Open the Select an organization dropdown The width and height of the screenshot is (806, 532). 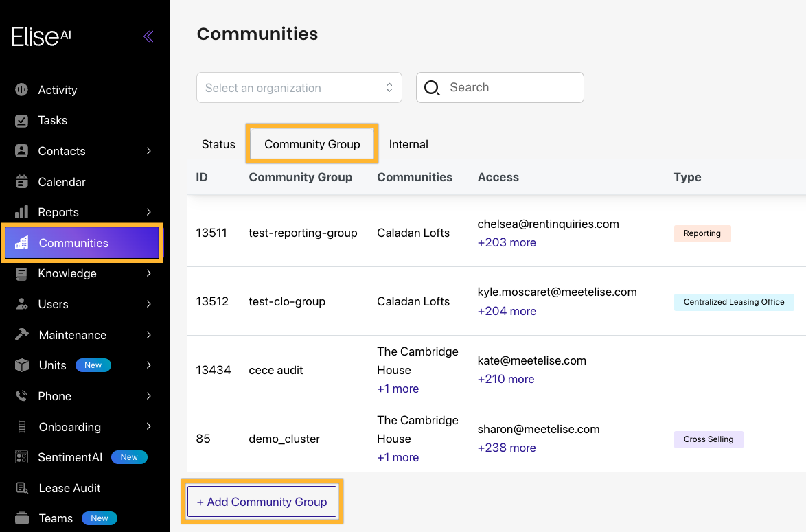click(299, 87)
